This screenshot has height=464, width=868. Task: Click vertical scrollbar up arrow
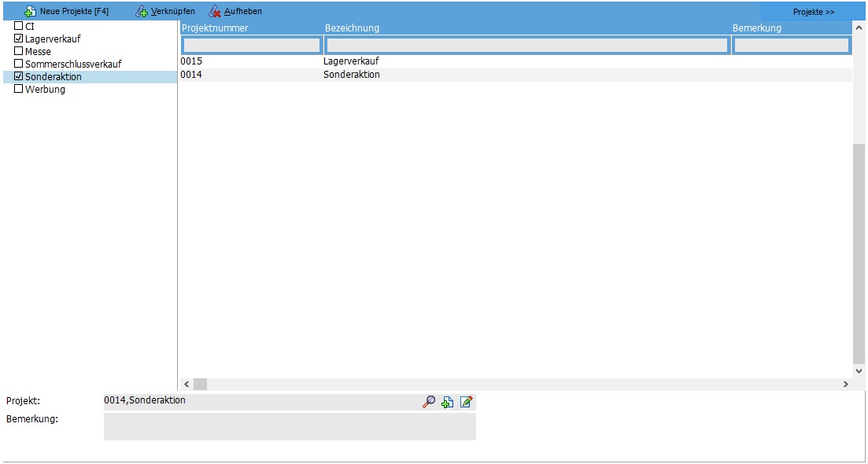click(x=859, y=28)
